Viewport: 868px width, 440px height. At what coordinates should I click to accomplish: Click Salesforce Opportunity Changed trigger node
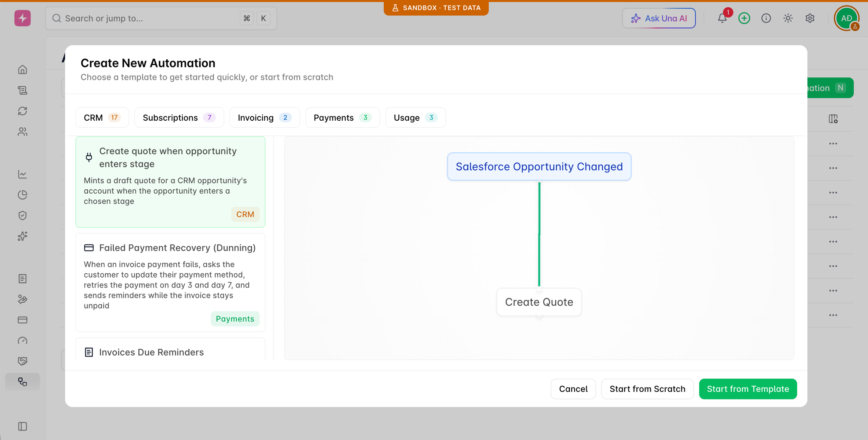point(539,167)
